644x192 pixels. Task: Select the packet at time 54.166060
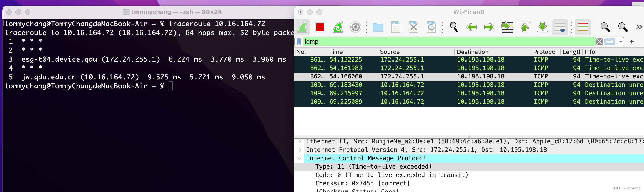(469, 77)
